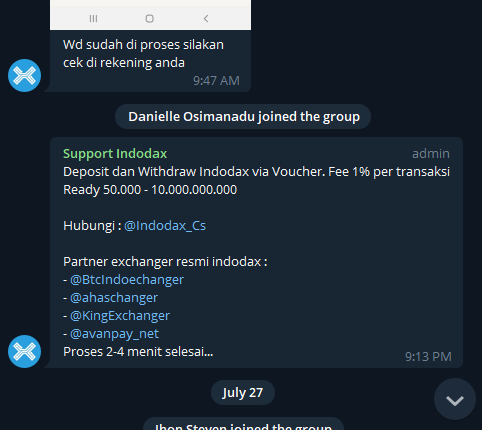Open avatar beside the 9:13 PM message
The height and width of the screenshot is (430, 482).
click(25, 351)
